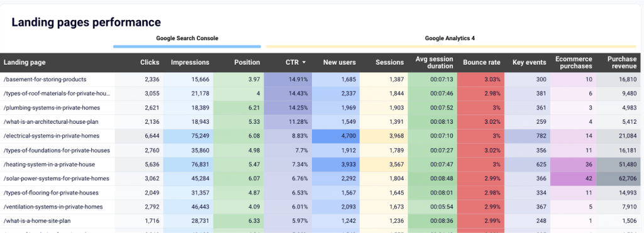Click the Bounce rate column header

click(482, 63)
